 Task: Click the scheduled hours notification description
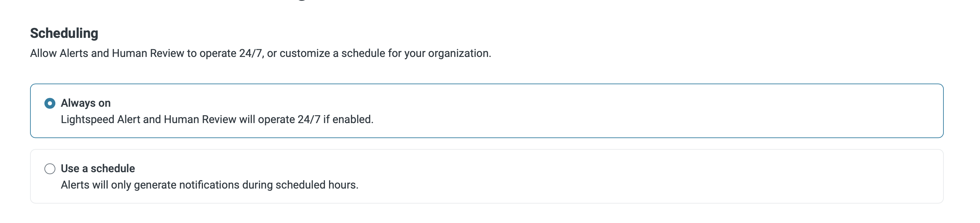209,185
